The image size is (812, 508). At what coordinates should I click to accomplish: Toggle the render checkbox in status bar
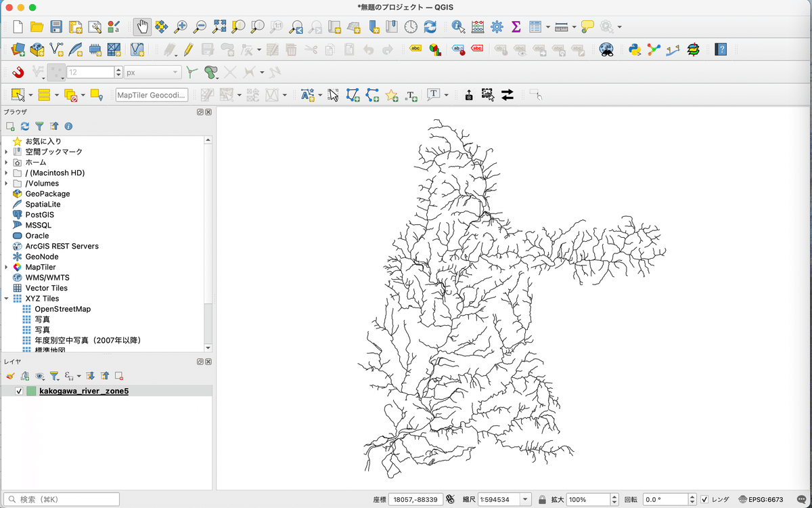point(704,499)
